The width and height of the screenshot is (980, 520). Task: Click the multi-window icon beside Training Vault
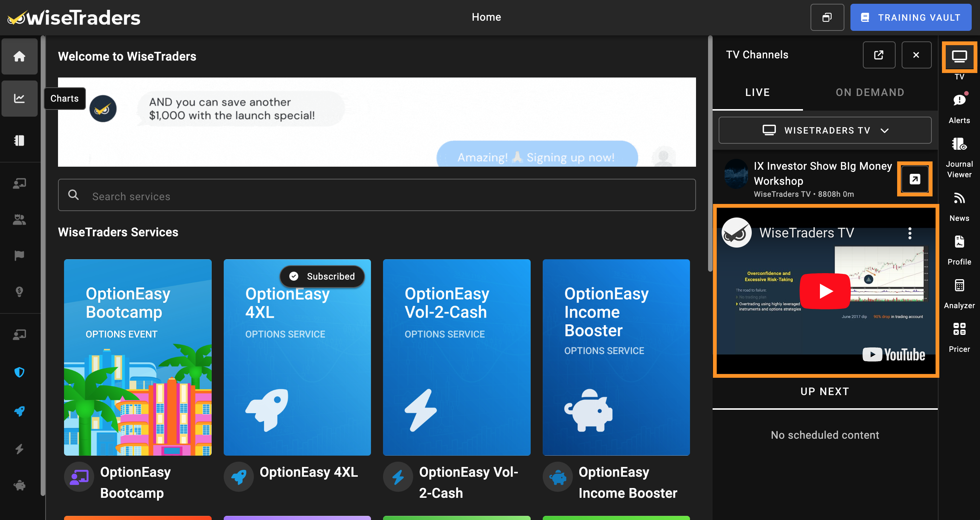pos(827,17)
